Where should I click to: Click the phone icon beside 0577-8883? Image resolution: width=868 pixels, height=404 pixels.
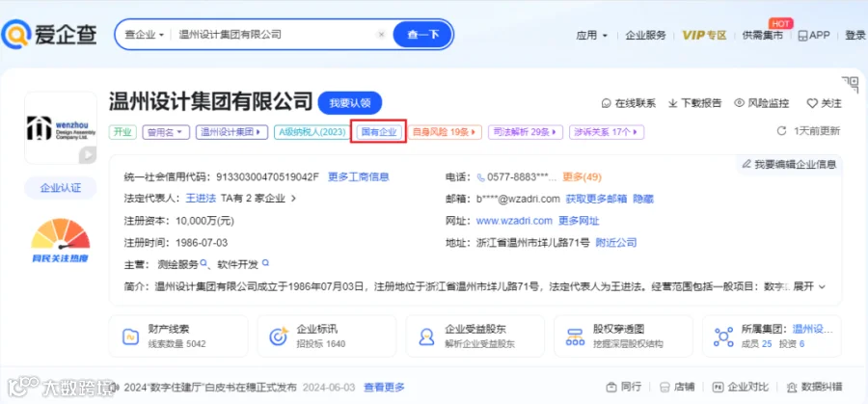tap(480, 177)
